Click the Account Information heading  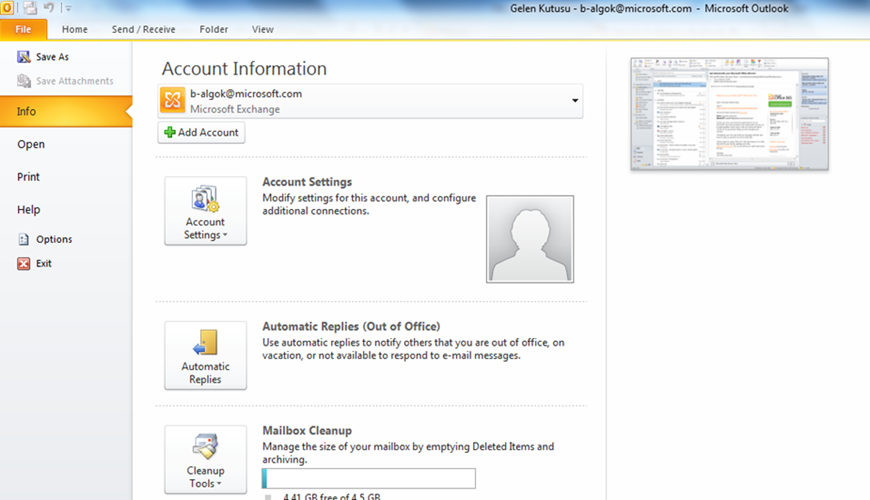244,69
